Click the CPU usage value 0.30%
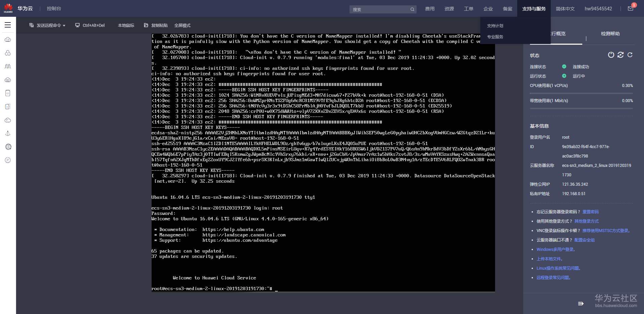 [x=627, y=86]
